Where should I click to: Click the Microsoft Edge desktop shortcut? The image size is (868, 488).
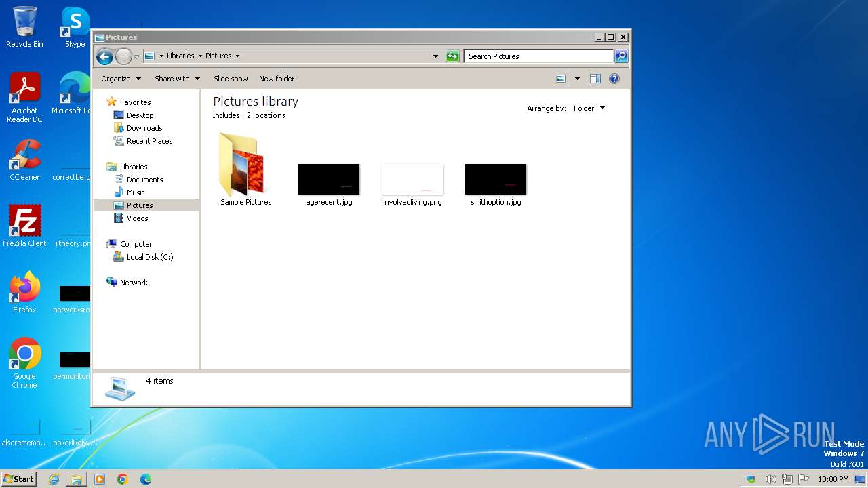coord(73,94)
